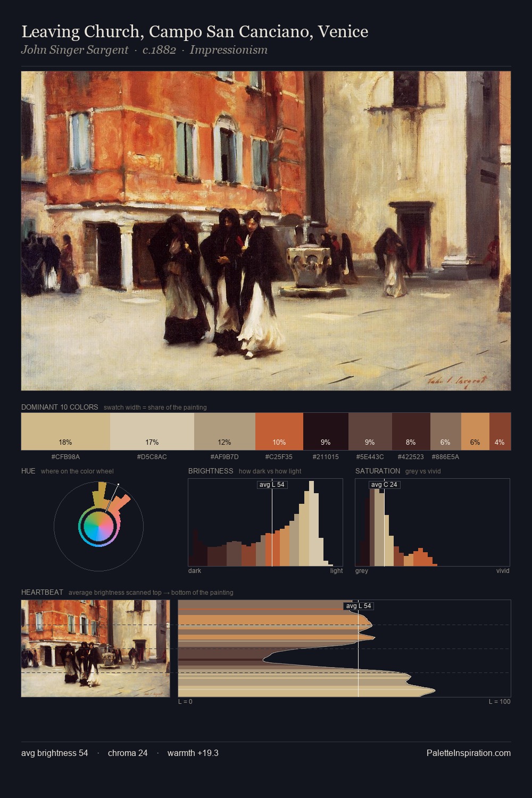Select the 17% pale beige swatch
This screenshot has height=798, width=532.
152,431
